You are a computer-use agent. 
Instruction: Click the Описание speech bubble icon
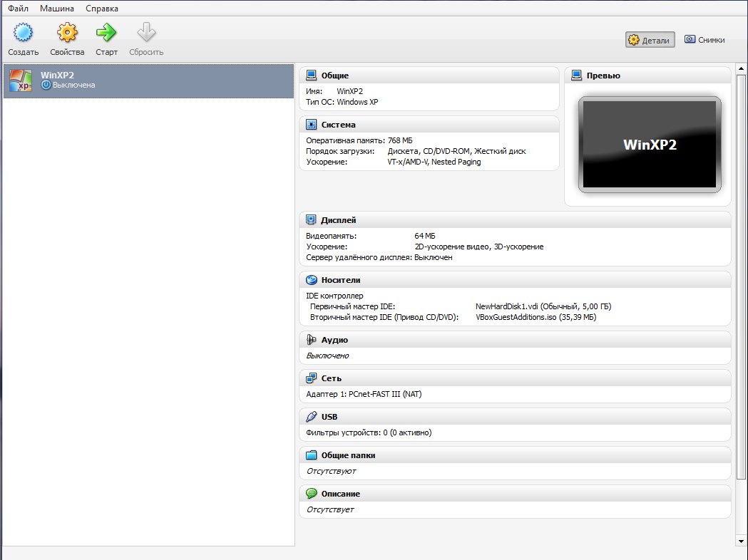click(x=311, y=494)
